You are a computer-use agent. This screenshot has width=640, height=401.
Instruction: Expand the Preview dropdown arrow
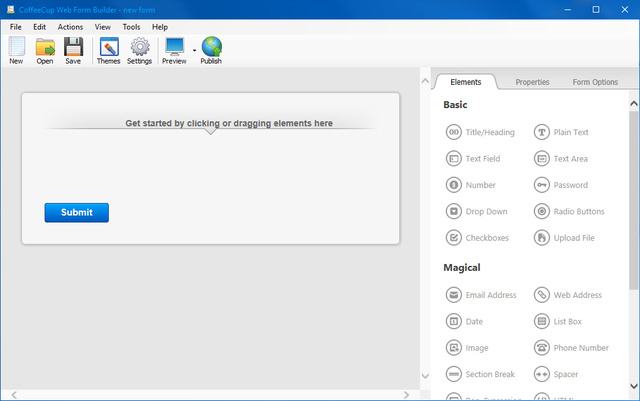point(194,49)
